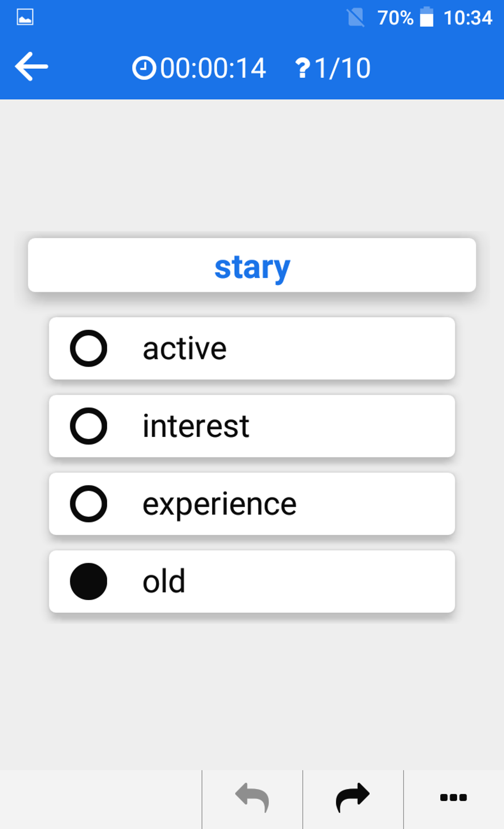The image size is (504, 829).
Task: Tap the picture notification icon
Action: (x=25, y=17)
